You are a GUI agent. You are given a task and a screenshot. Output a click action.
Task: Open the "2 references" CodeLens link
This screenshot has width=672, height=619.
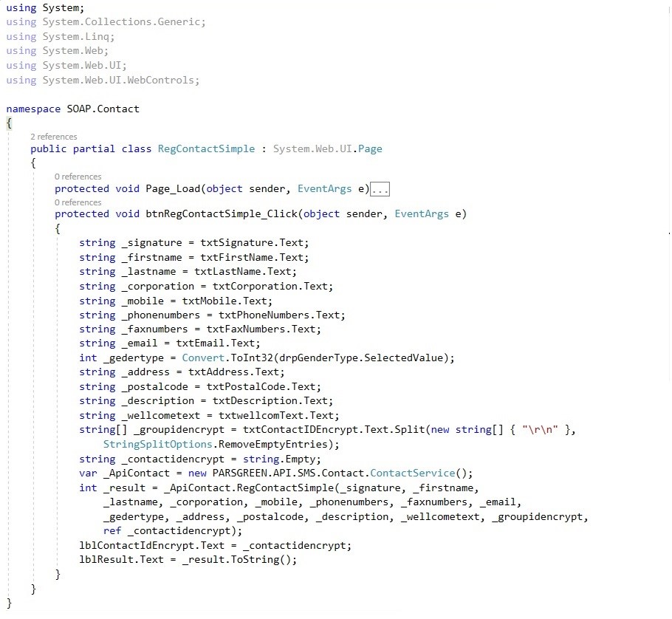tap(53, 137)
